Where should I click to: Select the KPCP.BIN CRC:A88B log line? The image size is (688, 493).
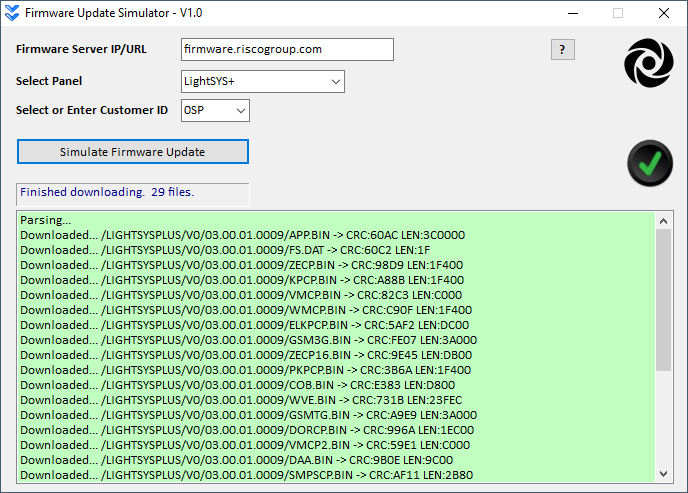point(242,280)
